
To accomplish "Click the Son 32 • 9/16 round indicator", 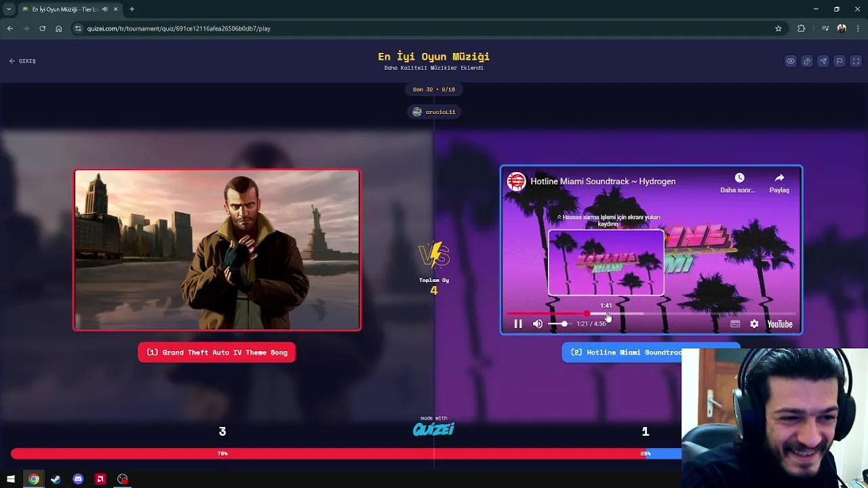I will tap(434, 89).
